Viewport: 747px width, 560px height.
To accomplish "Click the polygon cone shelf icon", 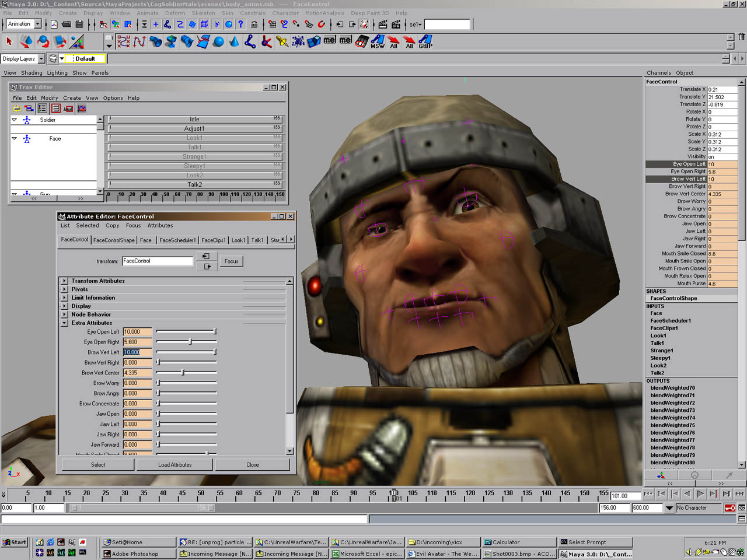I will point(234,41).
